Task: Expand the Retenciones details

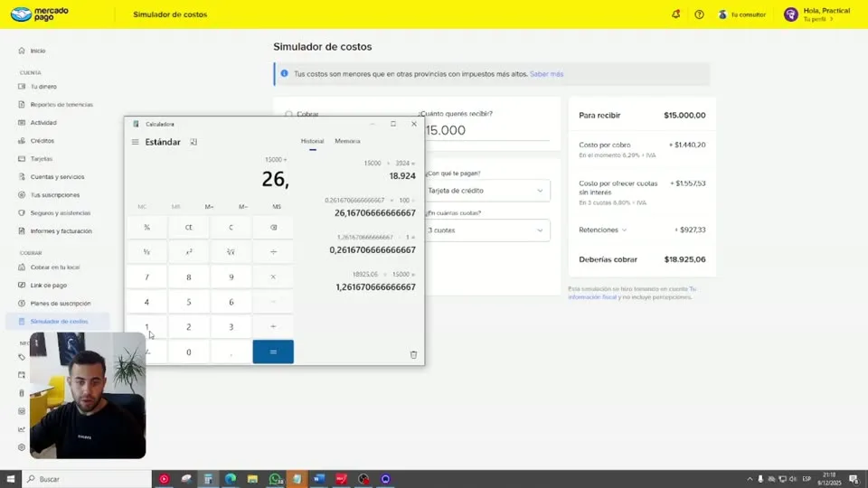Action: click(624, 230)
